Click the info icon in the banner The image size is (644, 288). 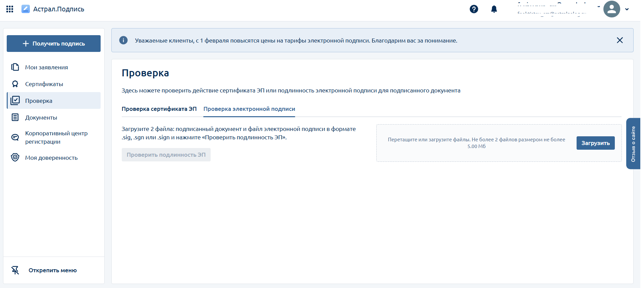[x=123, y=40]
